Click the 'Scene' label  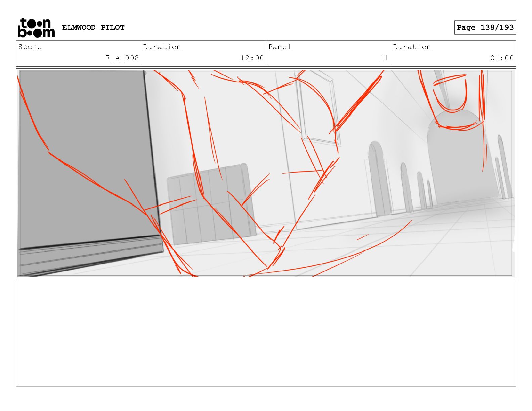pyautogui.click(x=30, y=47)
